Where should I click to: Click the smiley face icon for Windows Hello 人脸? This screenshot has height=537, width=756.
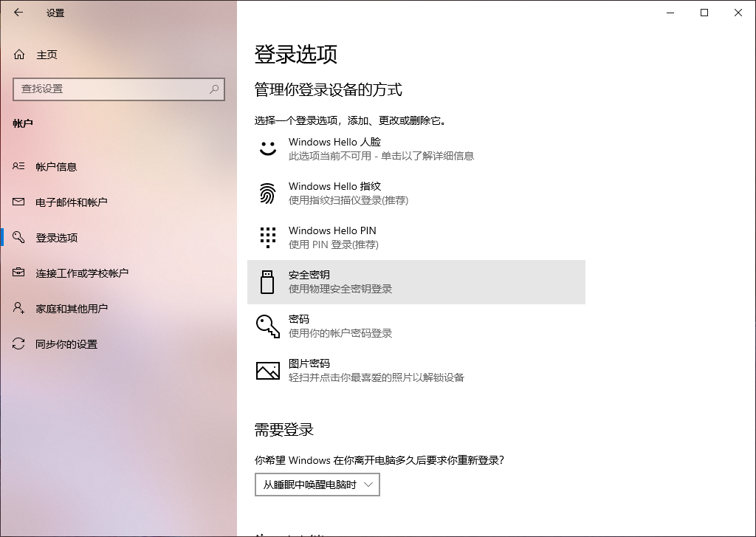coord(267,148)
